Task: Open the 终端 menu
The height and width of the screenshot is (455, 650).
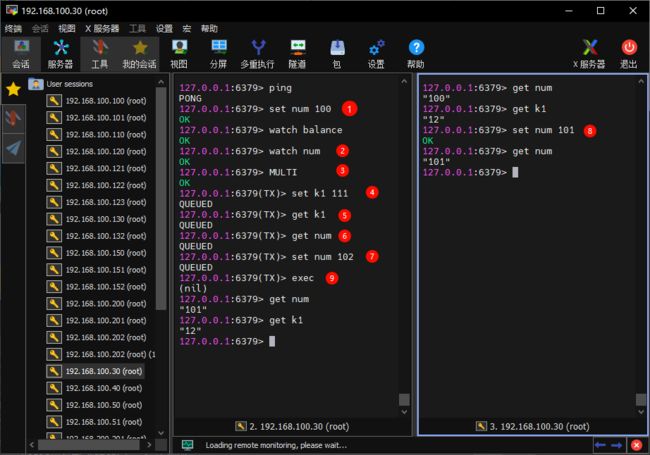Action: (x=13, y=29)
